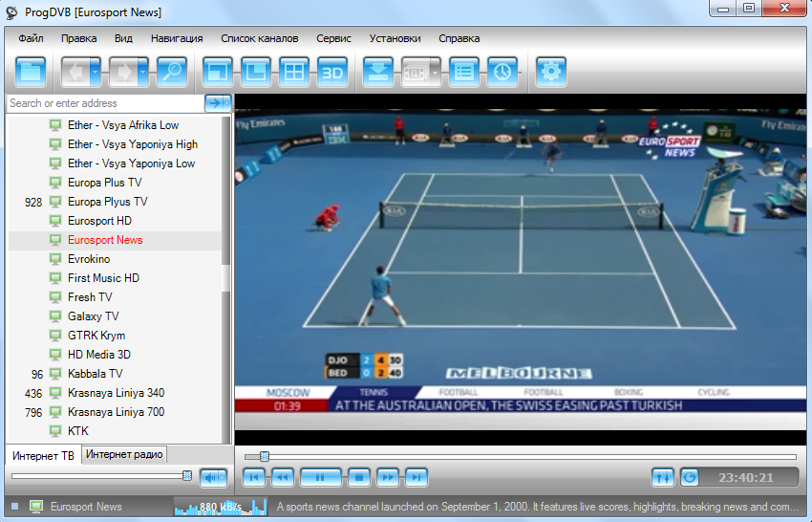The height and width of the screenshot is (522, 812).
Task: Open the scheduler clock icon
Action: pos(502,72)
